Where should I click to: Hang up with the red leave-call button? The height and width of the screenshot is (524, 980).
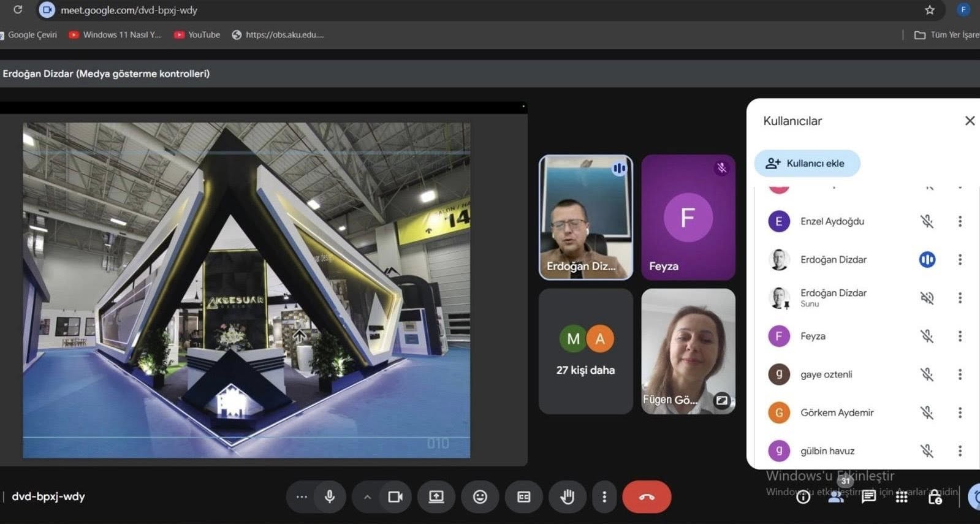[x=646, y=496]
